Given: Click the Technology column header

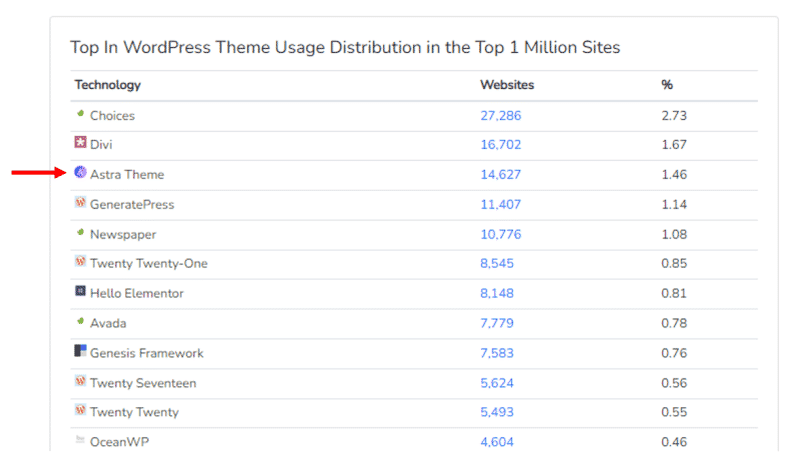Looking at the screenshot, I should pos(108,85).
